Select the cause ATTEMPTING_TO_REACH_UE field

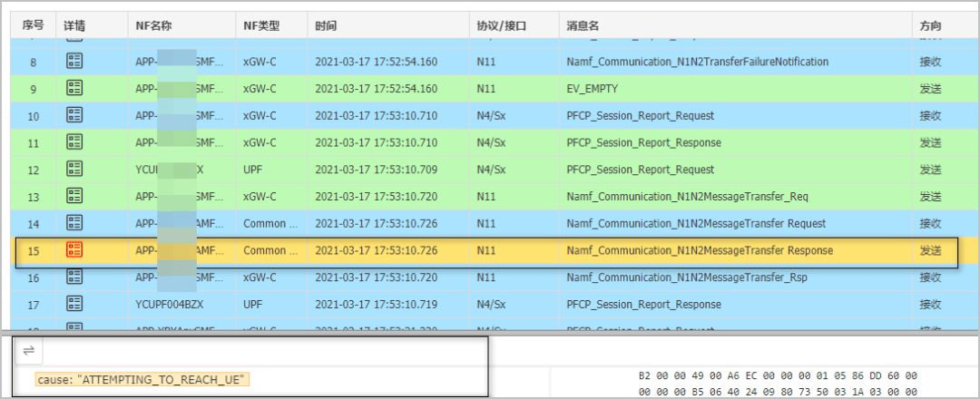tap(143, 379)
